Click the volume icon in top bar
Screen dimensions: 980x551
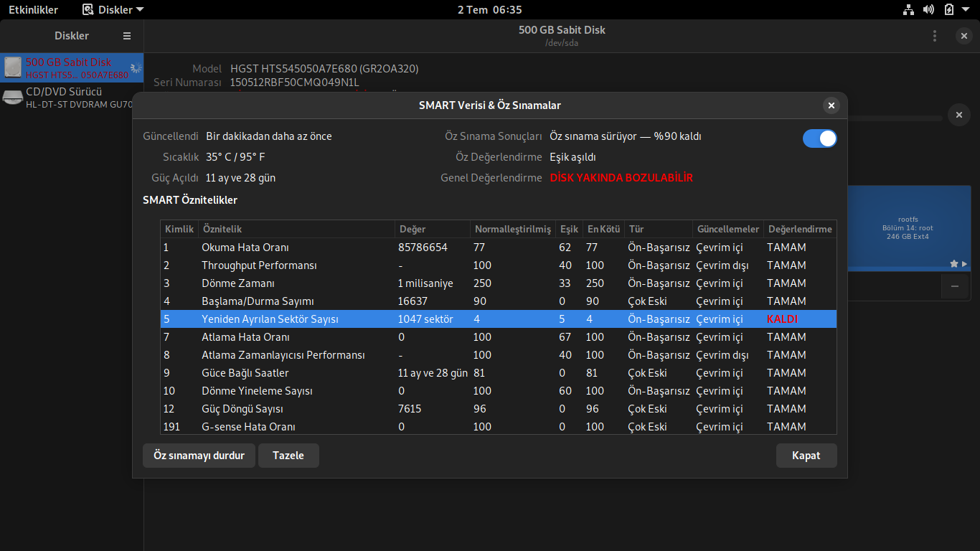point(928,10)
